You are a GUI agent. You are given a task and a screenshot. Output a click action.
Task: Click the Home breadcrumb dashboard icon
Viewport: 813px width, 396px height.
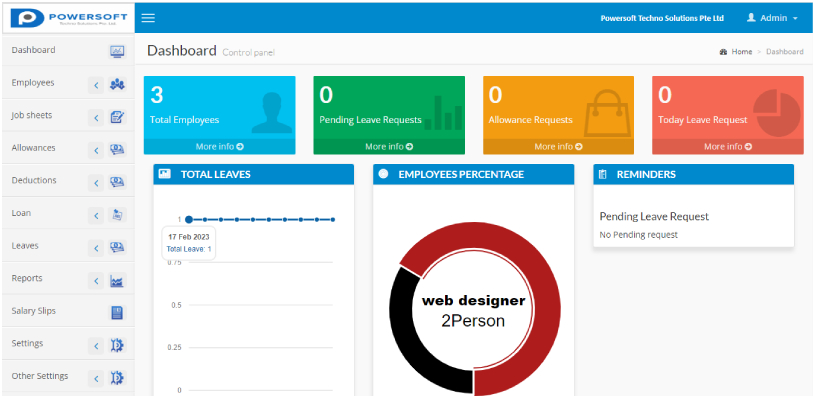coord(723,52)
